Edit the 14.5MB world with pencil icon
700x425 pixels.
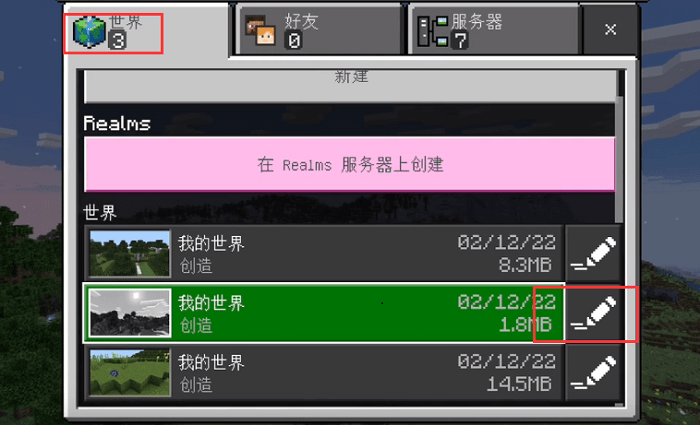[593, 373]
